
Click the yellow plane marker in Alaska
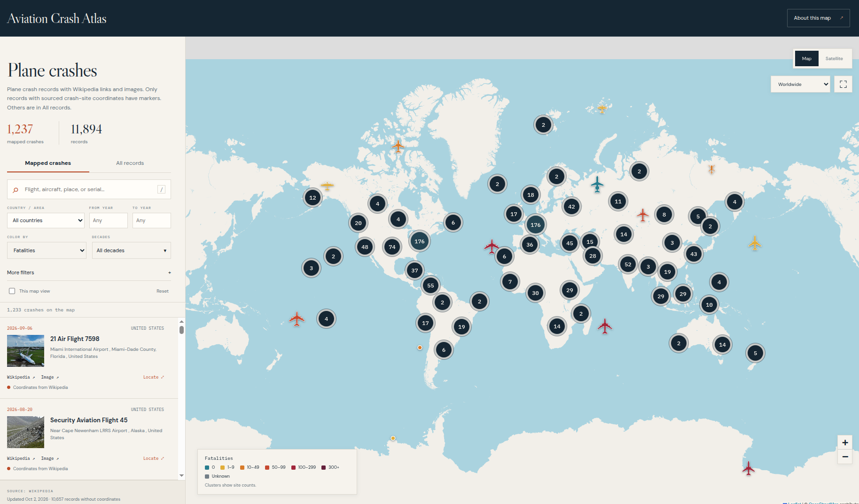click(327, 186)
